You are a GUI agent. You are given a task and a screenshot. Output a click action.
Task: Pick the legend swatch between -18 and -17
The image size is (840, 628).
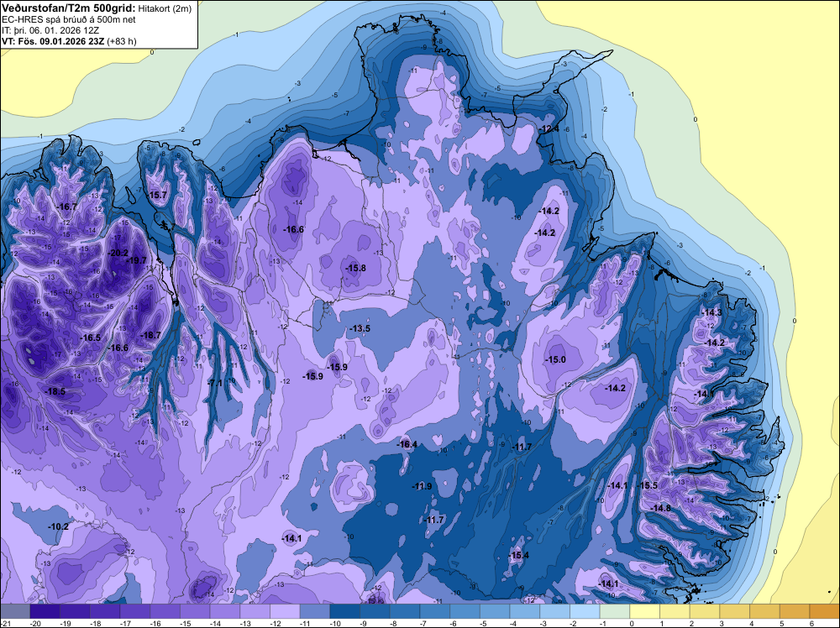pyautogui.click(x=105, y=611)
